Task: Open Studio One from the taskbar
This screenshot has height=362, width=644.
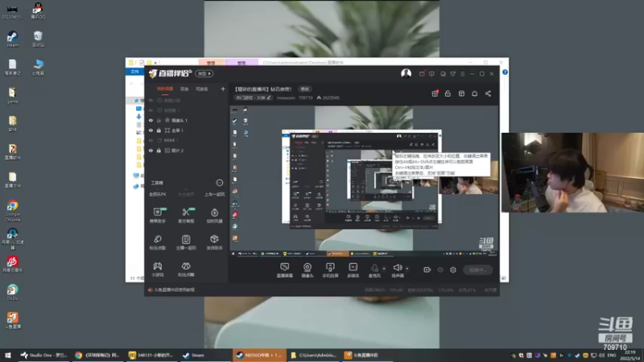Action: pyautogui.click(x=44, y=355)
